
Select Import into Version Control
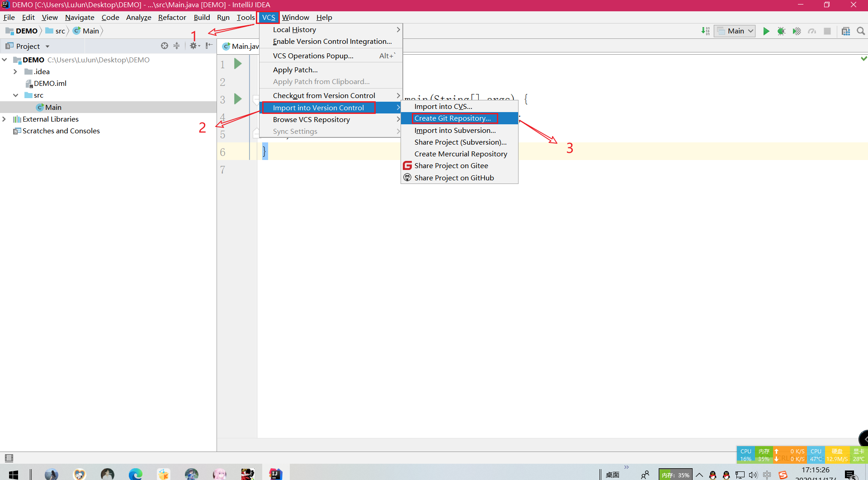331,108
